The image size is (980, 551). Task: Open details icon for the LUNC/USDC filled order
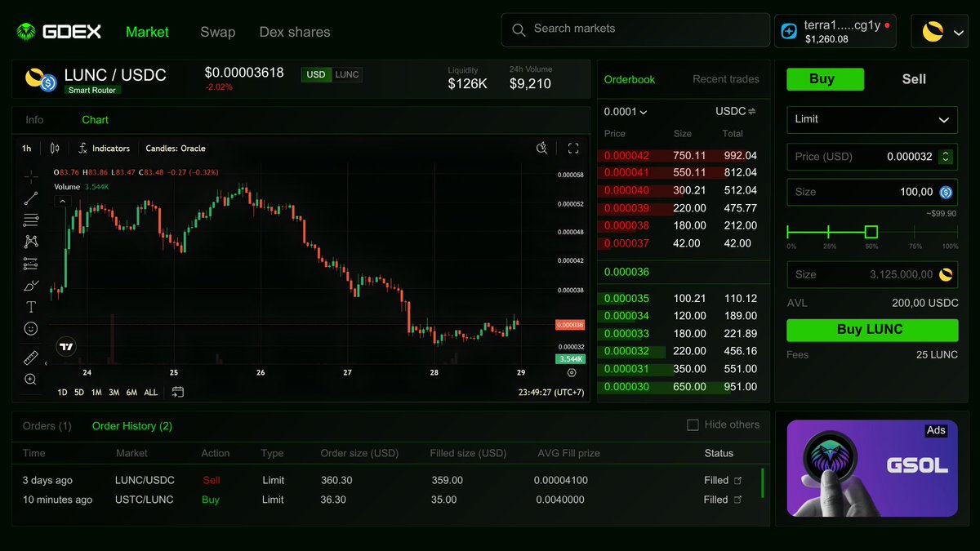pyautogui.click(x=738, y=480)
